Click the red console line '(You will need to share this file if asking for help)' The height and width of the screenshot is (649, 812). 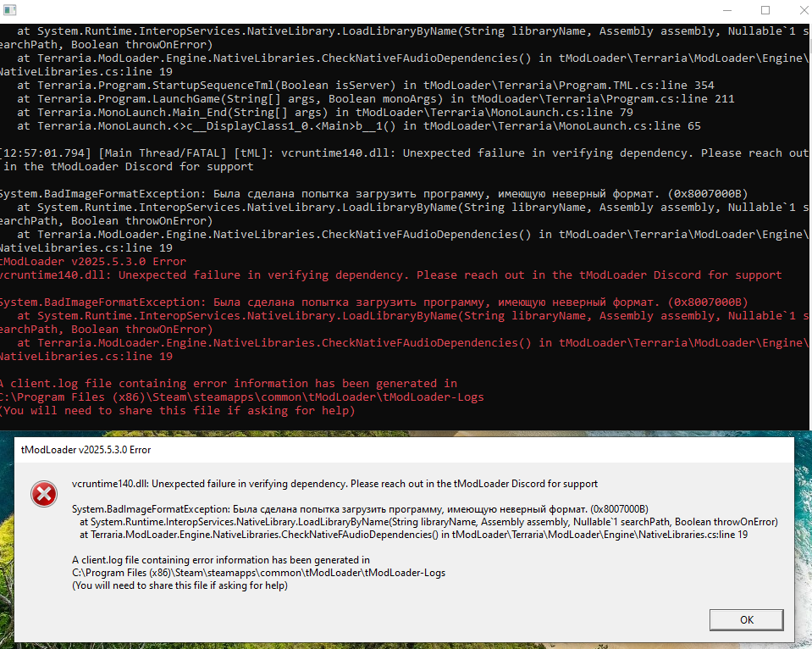tap(178, 411)
